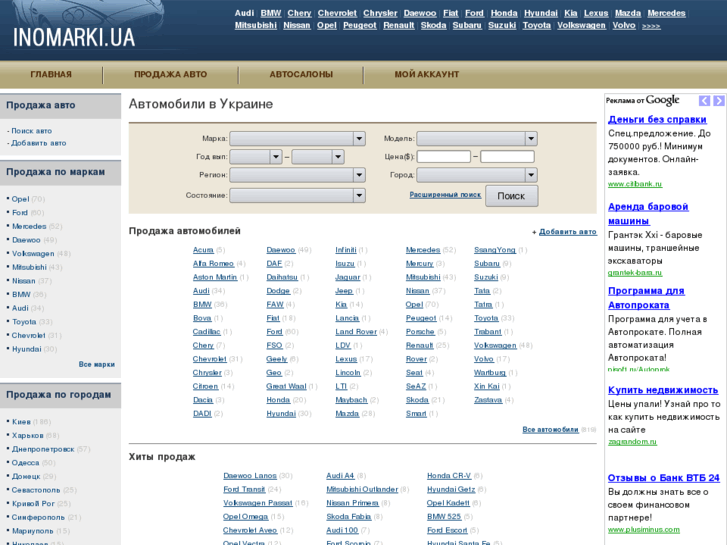This screenshot has width=727, height=545.
Task: Click the www.plusiminus.com ad URL
Action: pos(644,529)
